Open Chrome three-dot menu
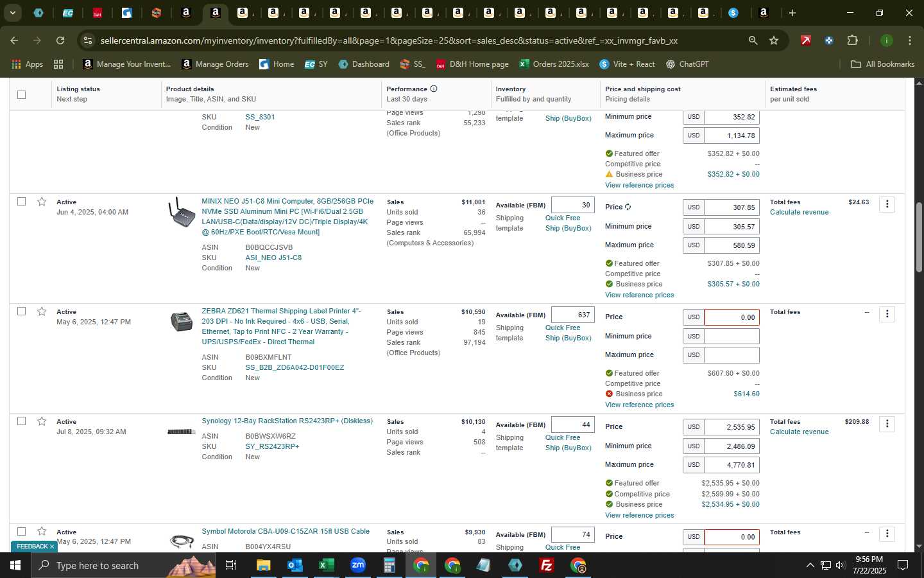924x578 pixels. [x=909, y=40]
